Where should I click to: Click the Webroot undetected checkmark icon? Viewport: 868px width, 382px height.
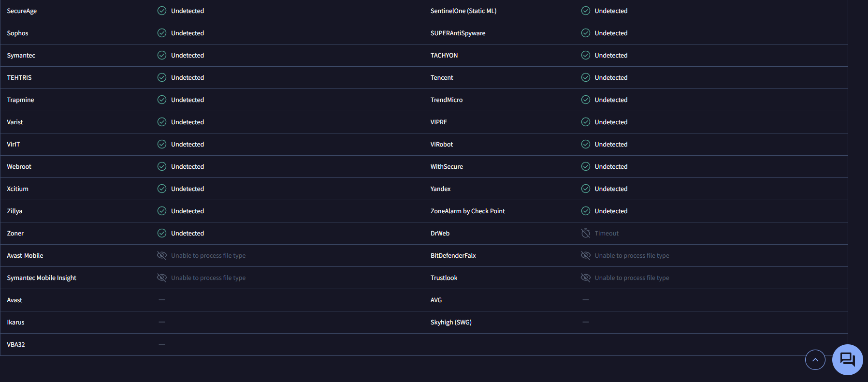click(x=162, y=166)
